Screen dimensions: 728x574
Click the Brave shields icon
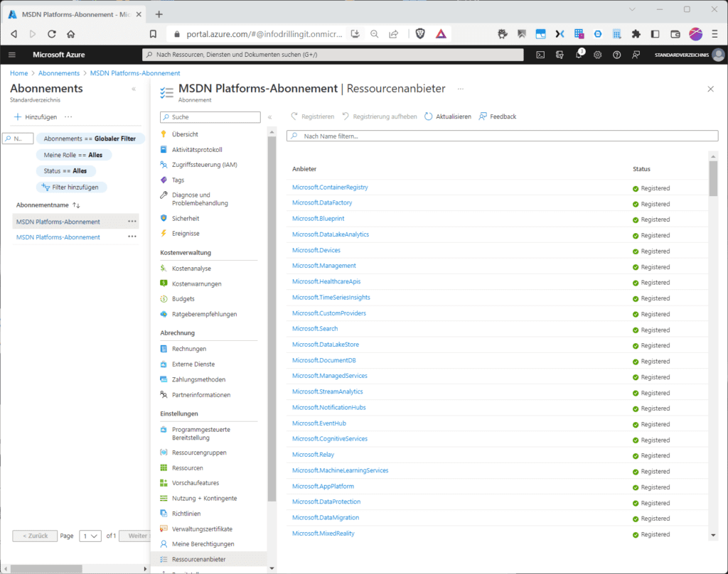tap(420, 34)
